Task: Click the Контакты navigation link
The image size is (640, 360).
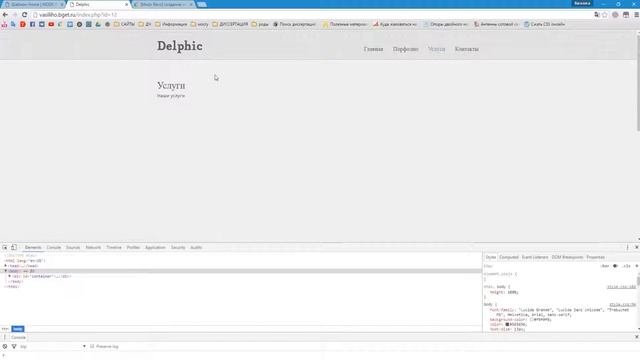Action: pos(467,49)
